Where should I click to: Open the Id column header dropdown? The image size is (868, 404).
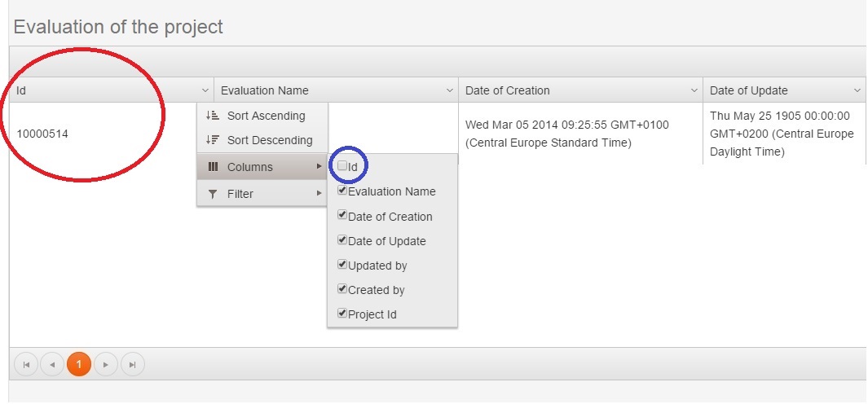click(205, 90)
